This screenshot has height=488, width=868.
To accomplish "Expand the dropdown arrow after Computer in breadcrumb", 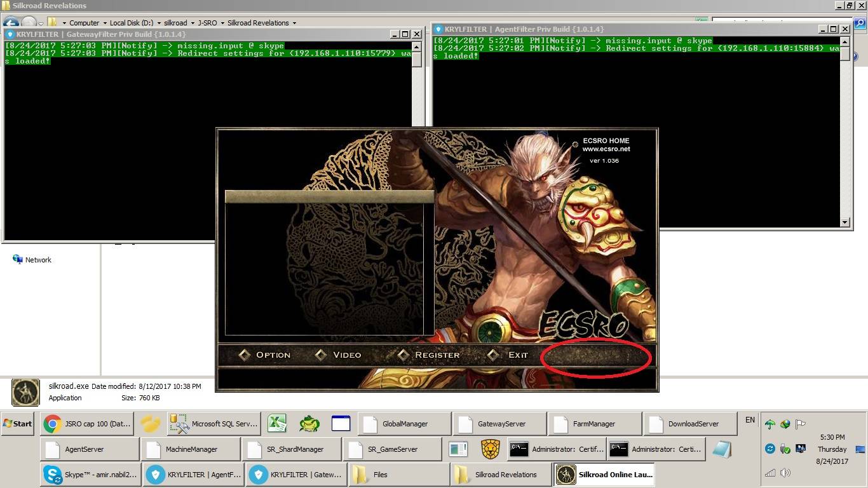I will click(104, 23).
